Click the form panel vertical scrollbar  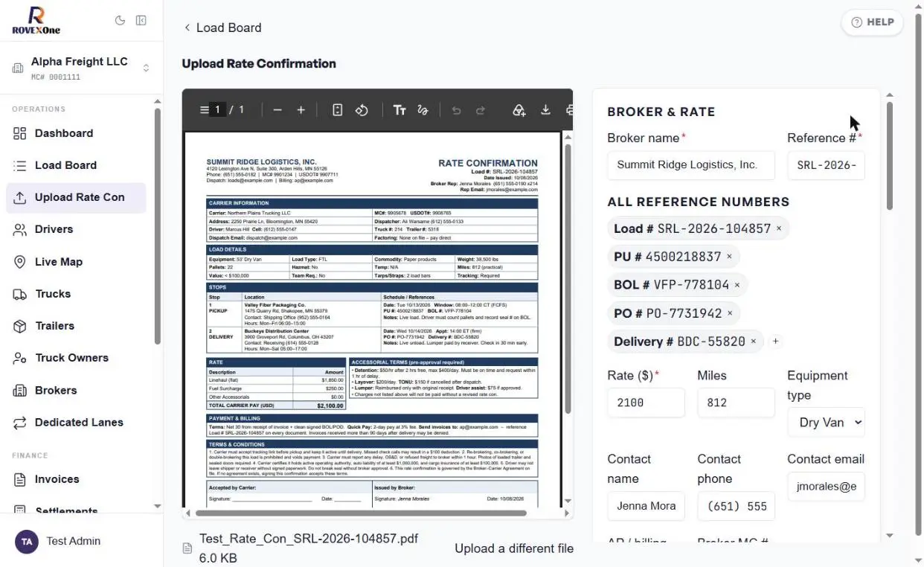tap(889, 156)
